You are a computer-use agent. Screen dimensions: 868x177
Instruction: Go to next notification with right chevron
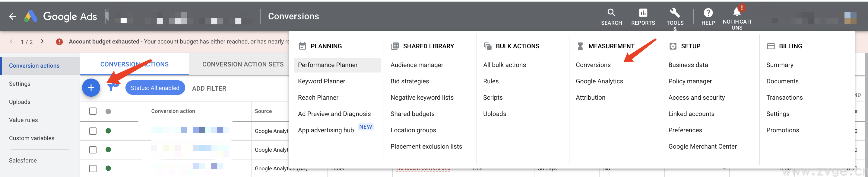(x=42, y=41)
